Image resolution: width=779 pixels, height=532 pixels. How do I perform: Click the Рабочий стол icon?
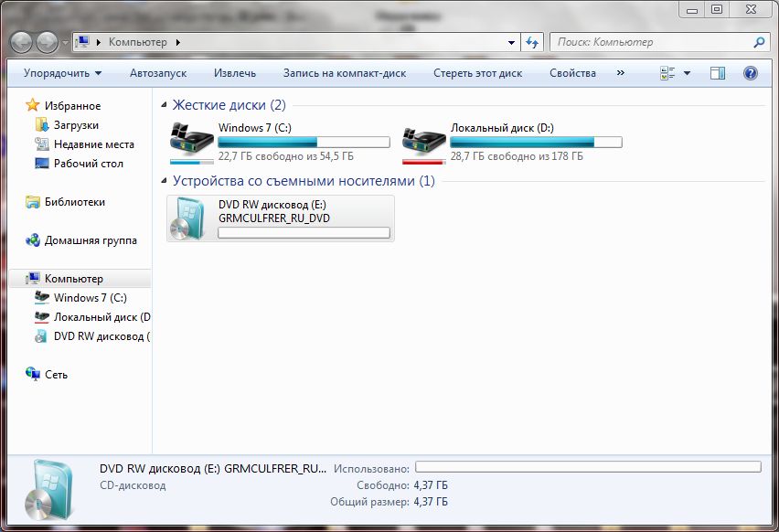pos(42,164)
